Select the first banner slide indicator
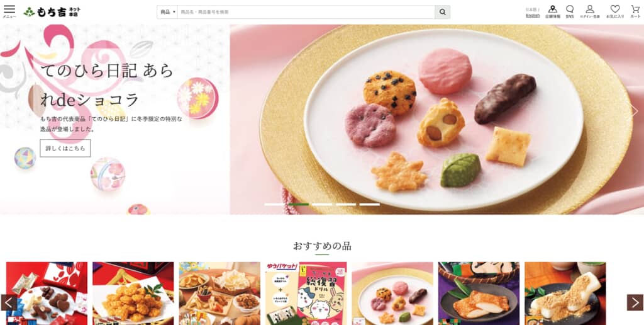 [x=274, y=204]
